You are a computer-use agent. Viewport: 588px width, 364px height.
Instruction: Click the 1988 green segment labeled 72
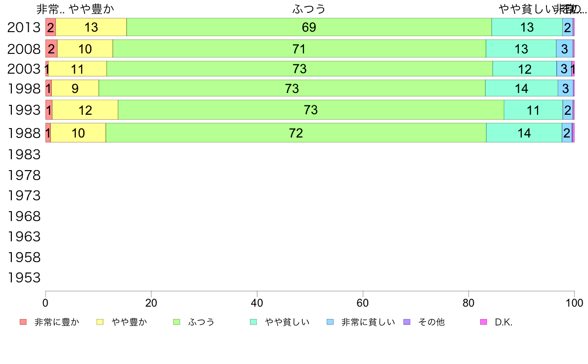(296, 133)
